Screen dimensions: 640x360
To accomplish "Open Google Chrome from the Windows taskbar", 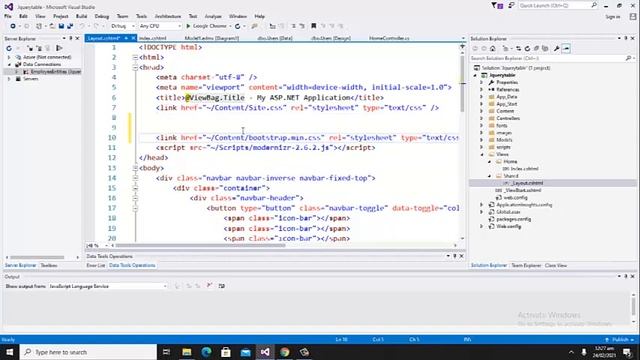I will pos(284,352).
